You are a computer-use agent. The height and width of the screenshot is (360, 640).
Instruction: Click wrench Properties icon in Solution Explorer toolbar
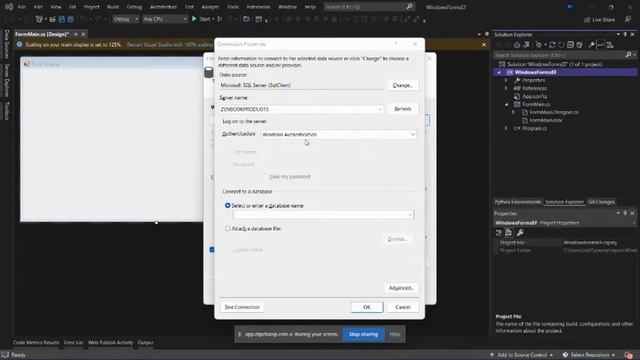pyautogui.click(x=591, y=45)
